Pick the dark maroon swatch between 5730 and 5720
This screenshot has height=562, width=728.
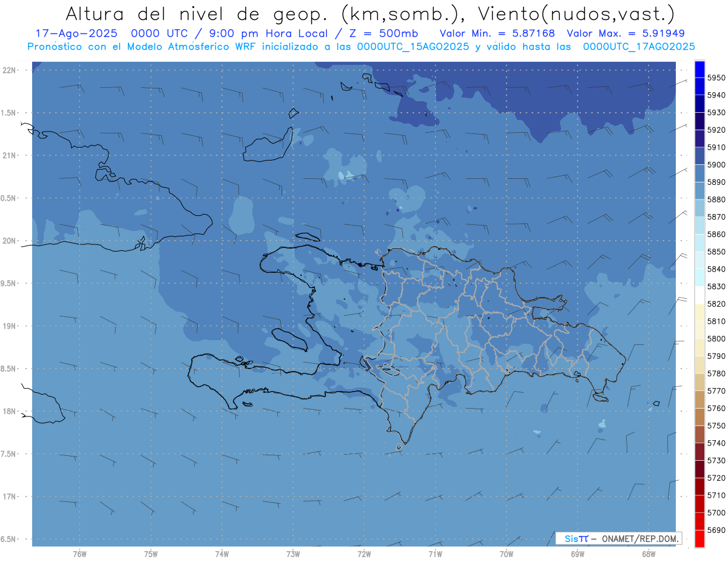click(699, 469)
